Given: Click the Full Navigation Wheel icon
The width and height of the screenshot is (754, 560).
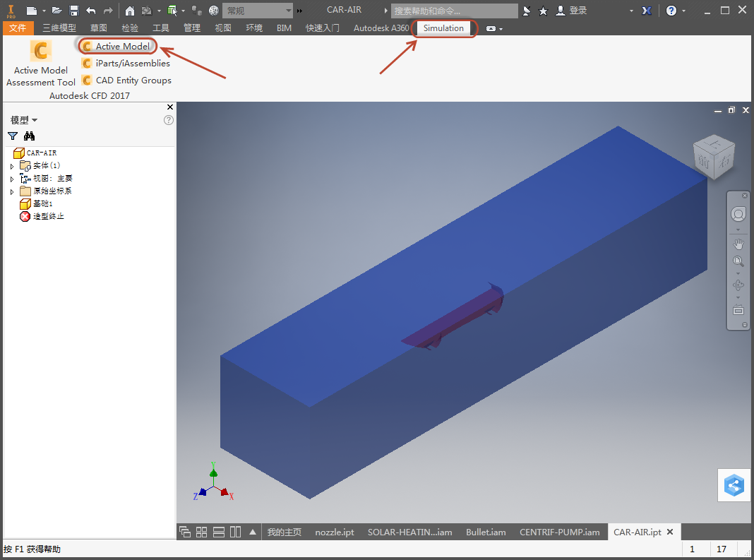Looking at the screenshot, I should pos(738,214).
